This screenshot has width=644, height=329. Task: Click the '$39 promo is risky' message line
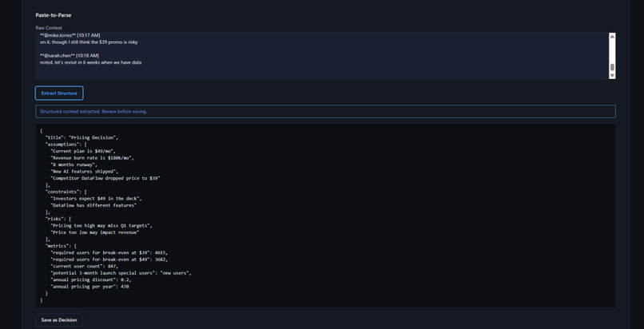(89, 42)
